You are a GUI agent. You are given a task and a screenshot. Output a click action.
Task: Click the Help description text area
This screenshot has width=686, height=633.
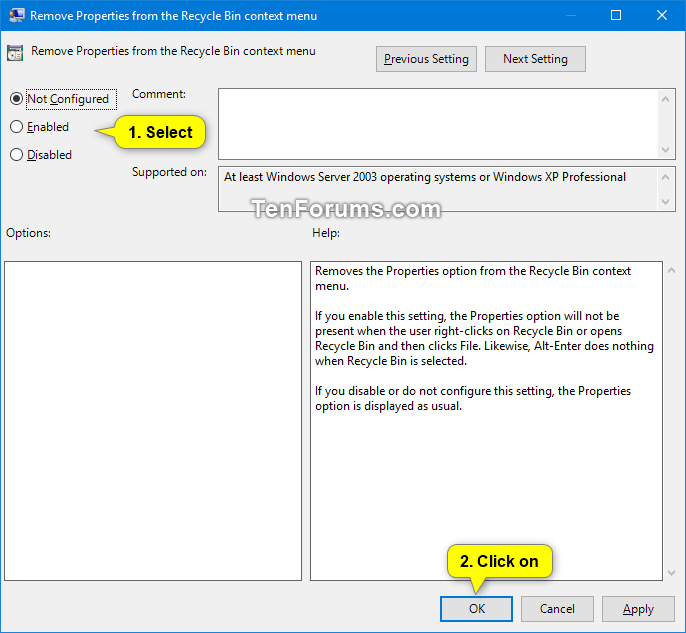click(486, 421)
